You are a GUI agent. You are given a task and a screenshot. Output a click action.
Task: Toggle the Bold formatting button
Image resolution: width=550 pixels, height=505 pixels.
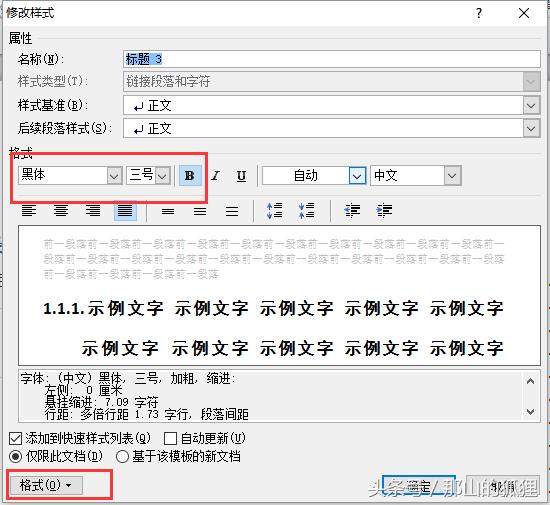click(190, 175)
